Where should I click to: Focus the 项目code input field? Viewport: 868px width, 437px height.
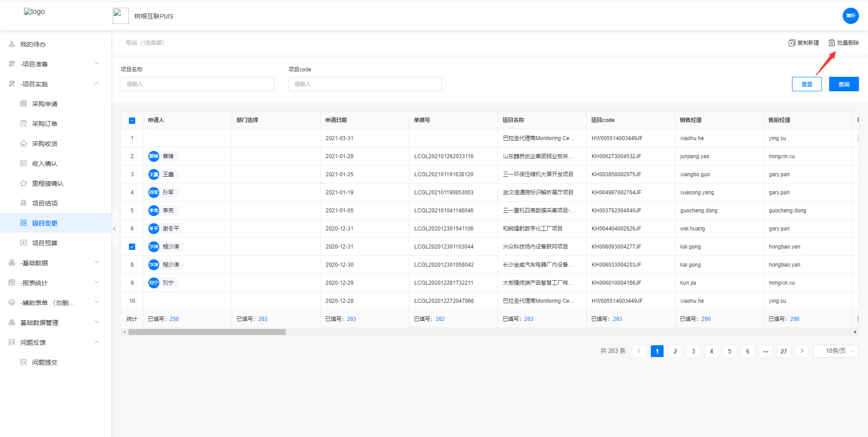[x=365, y=84]
